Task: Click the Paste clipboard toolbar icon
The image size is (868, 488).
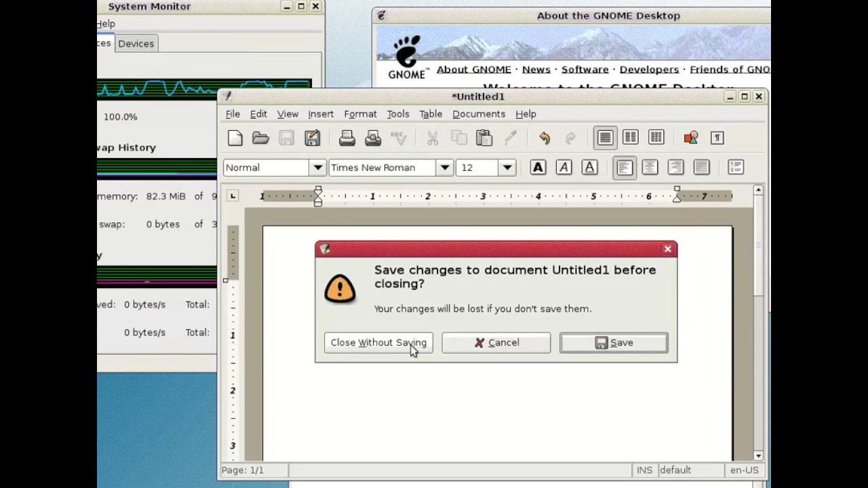Action: coord(484,138)
